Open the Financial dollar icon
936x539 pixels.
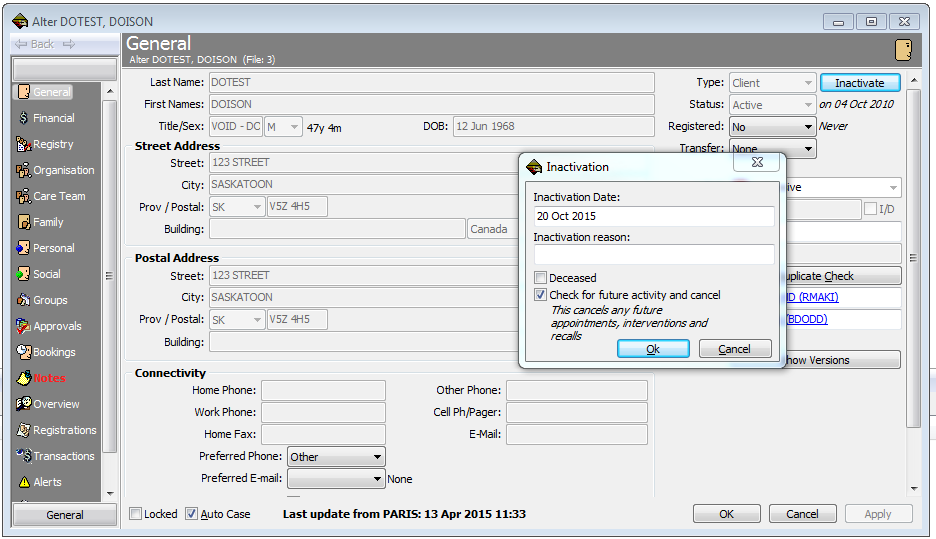click(x=24, y=118)
